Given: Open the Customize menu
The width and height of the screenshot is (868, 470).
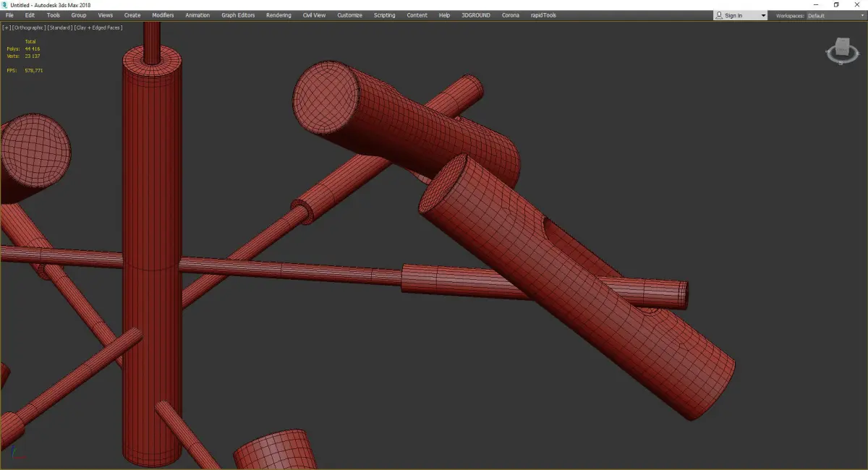Looking at the screenshot, I should pos(349,15).
